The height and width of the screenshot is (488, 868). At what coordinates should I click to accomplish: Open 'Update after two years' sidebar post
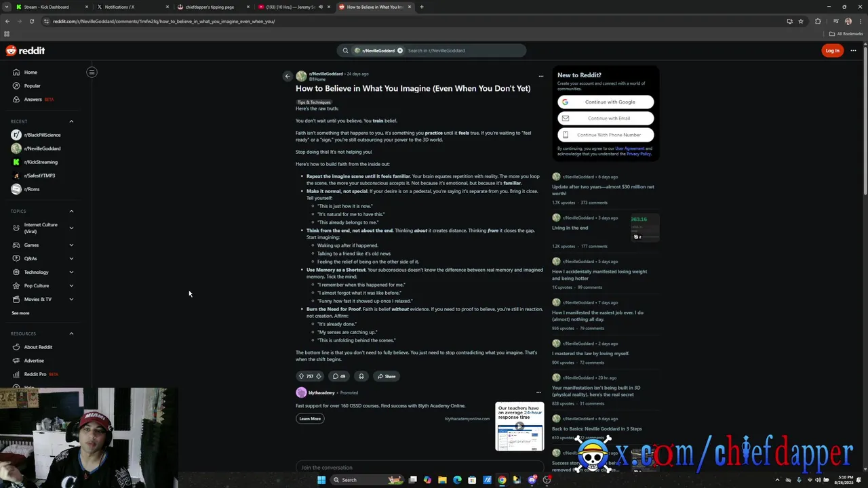coord(603,190)
